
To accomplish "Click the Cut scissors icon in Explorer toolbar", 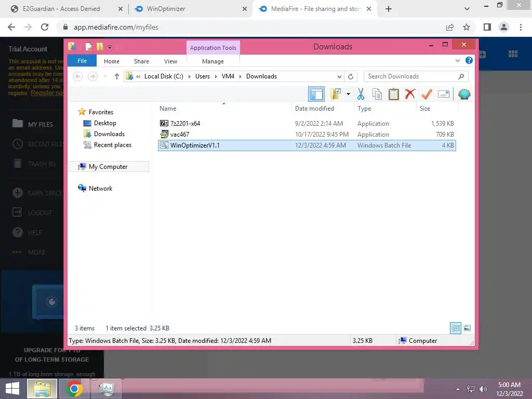I will [x=361, y=94].
